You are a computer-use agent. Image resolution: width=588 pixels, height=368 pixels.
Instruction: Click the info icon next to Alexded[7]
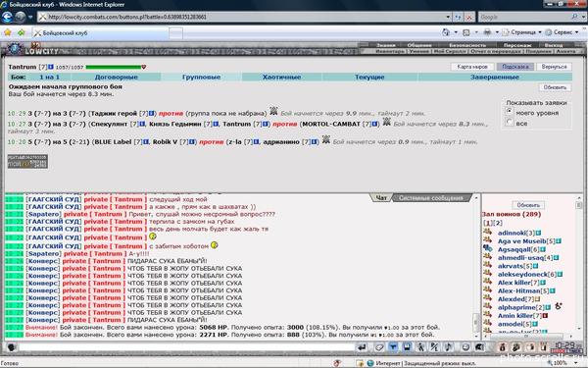537,299
